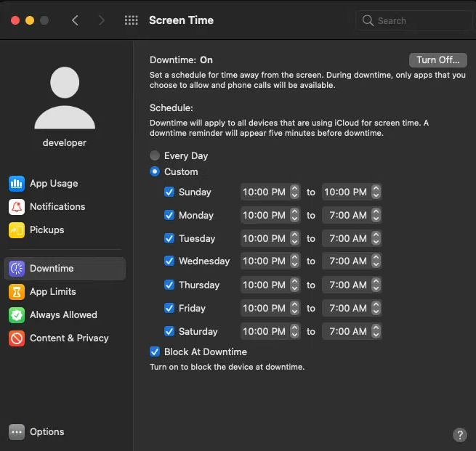
Task: Uncheck the Wednesday downtime checkbox
Action: pos(169,261)
